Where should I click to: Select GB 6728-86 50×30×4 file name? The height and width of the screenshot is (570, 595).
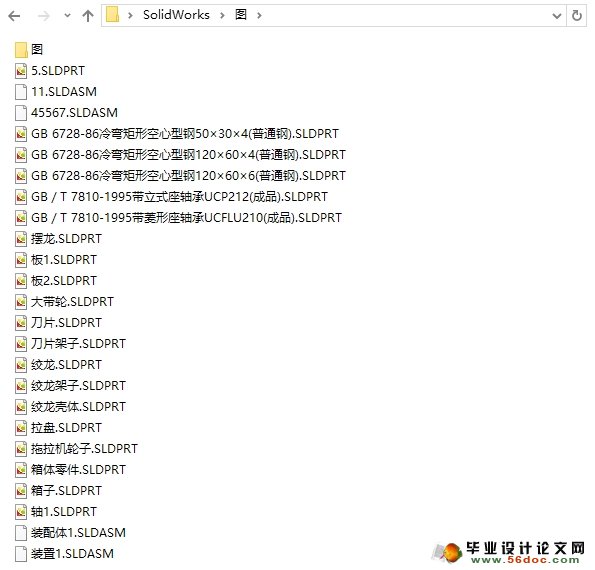(x=185, y=134)
